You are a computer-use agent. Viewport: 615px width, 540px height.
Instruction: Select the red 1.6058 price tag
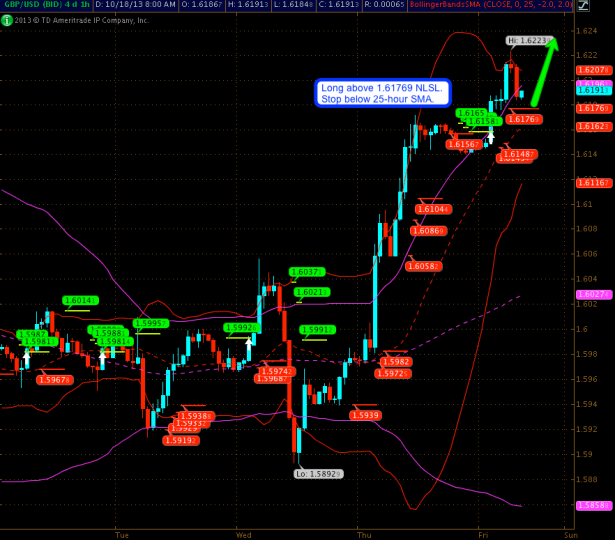424,266
